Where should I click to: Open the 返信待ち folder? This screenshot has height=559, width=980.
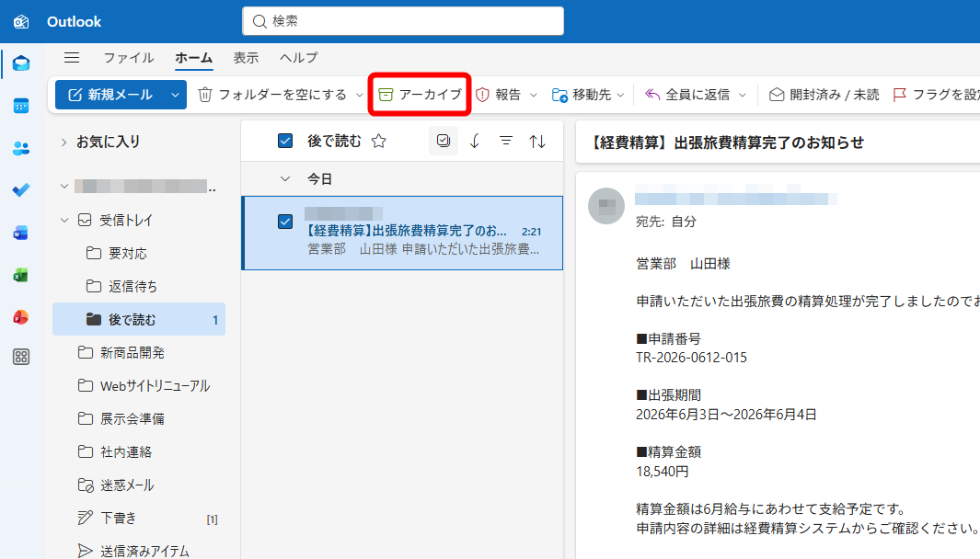[139, 286]
